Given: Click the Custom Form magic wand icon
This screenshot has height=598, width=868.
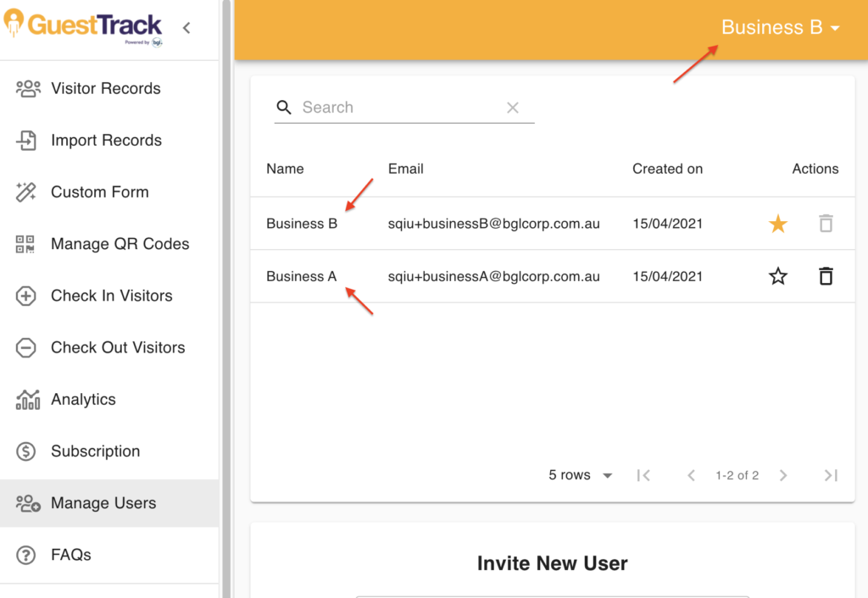Looking at the screenshot, I should [x=28, y=192].
